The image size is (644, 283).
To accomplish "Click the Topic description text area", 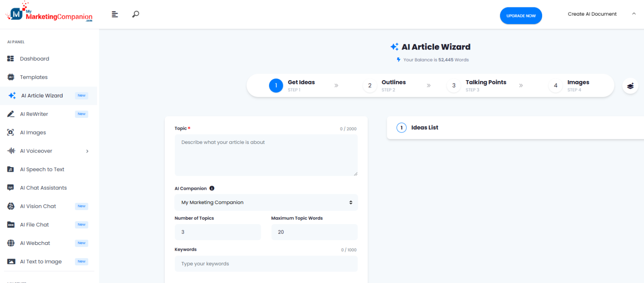I will [x=266, y=155].
